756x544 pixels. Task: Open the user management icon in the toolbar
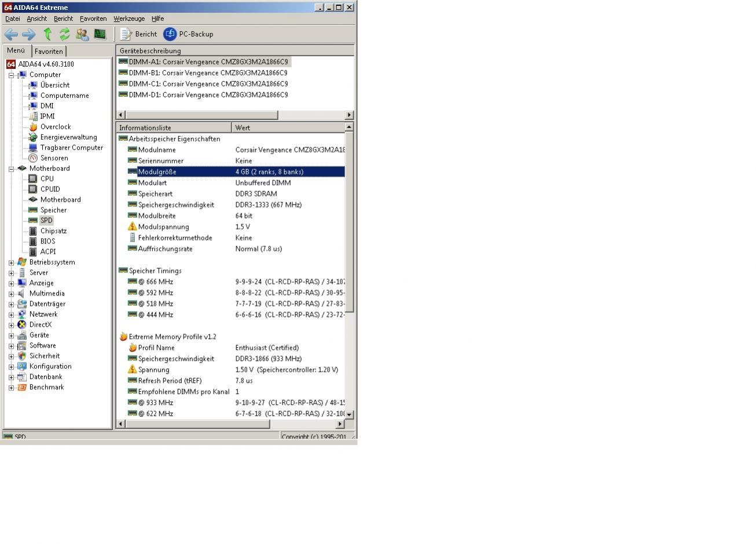pos(82,34)
